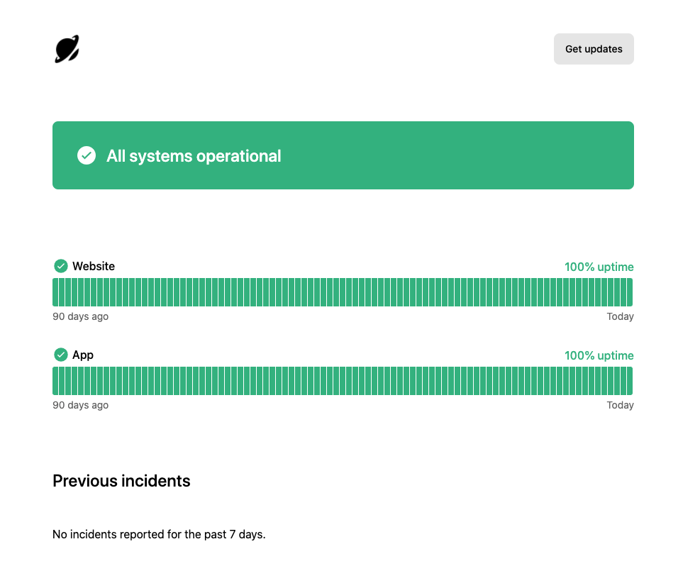Click the All systems operational checkmark icon
700x588 pixels.
pos(86,155)
